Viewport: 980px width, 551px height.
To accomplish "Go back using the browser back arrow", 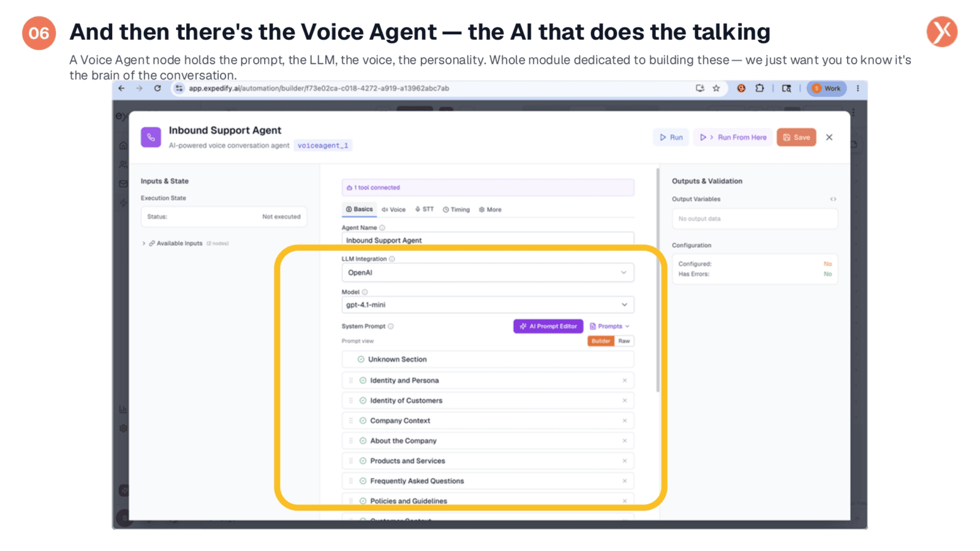I will pyautogui.click(x=122, y=88).
